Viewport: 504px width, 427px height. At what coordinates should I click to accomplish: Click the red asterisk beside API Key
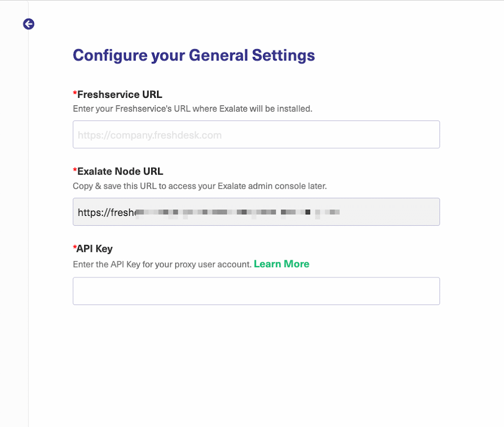[75, 247]
